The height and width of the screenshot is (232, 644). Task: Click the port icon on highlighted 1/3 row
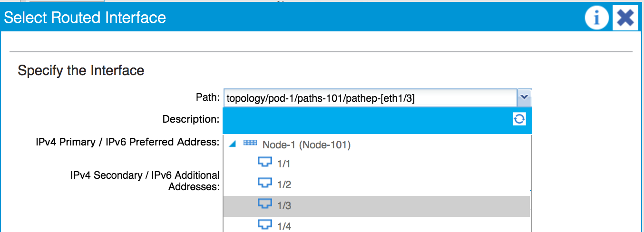click(x=264, y=204)
